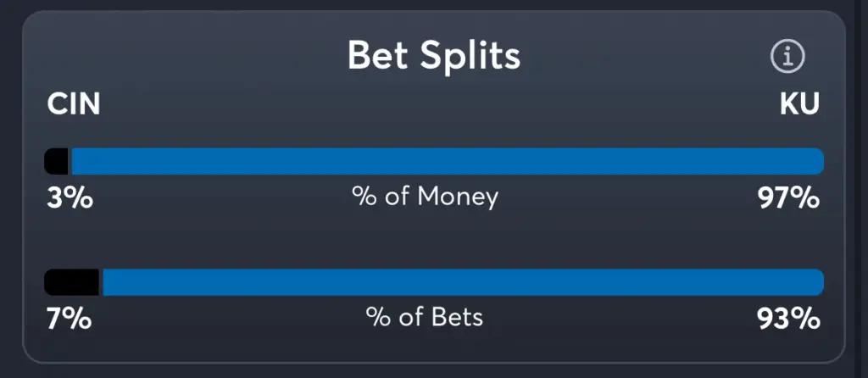Click the right end of the bets bar

coord(818,282)
